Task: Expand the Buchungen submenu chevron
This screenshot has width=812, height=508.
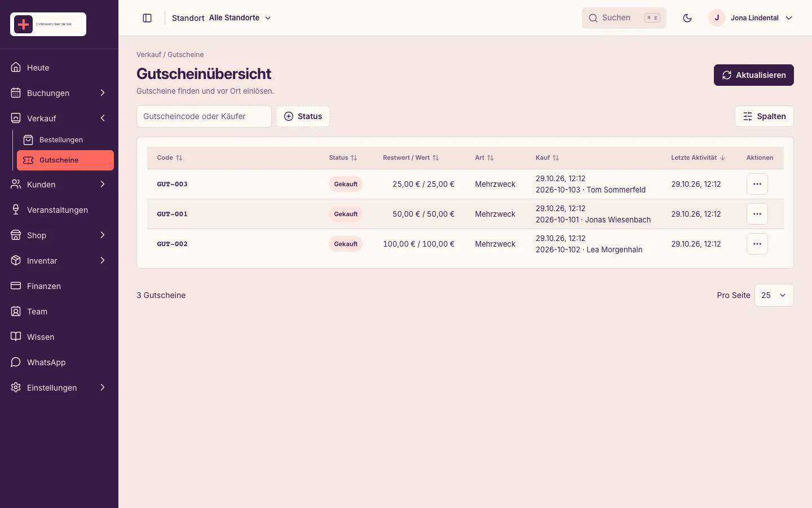Action: click(103, 93)
